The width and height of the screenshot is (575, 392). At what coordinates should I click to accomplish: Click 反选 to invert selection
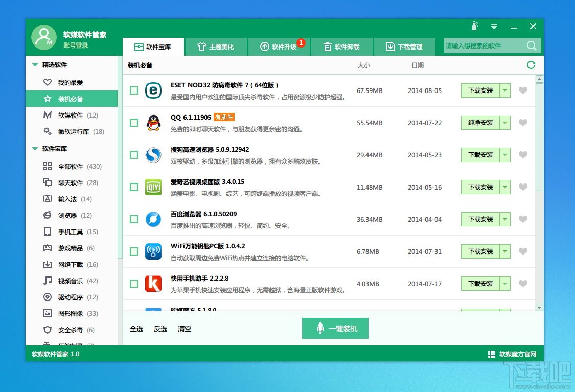(160, 329)
